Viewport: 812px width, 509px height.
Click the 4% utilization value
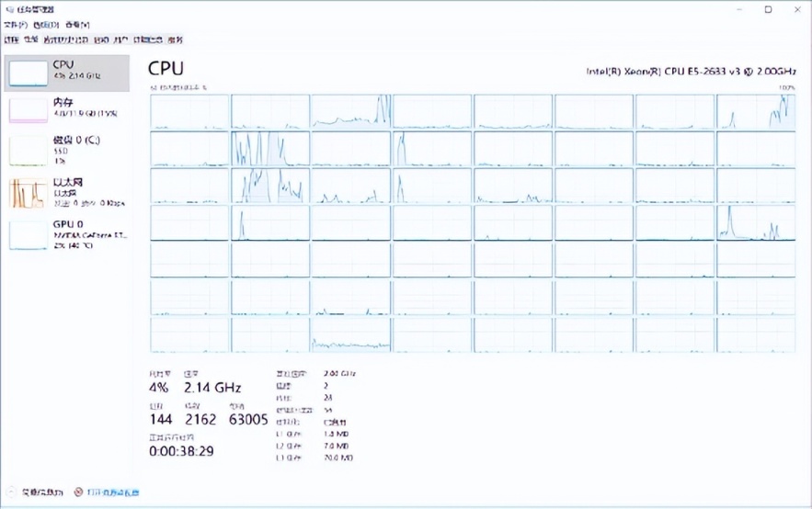[x=158, y=388]
